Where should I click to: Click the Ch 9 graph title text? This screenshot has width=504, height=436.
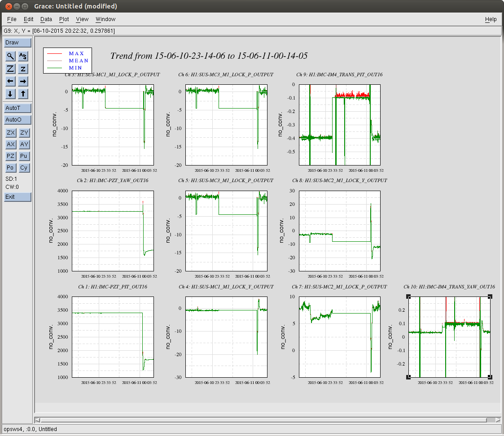tap(339, 74)
